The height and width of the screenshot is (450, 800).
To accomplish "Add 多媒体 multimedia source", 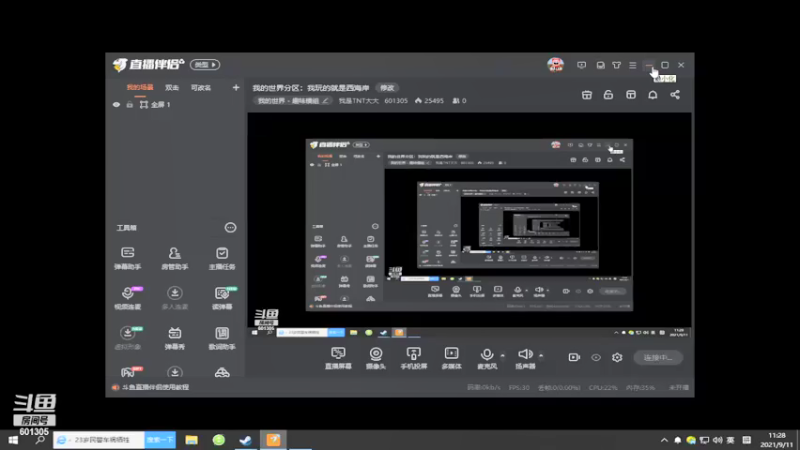I will [452, 358].
